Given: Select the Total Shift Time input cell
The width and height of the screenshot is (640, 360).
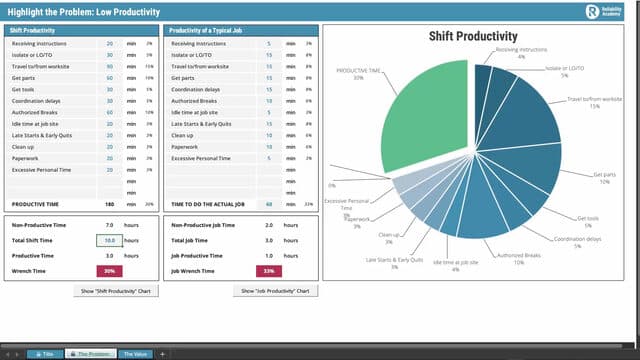Looking at the screenshot, I should pyautogui.click(x=109, y=240).
